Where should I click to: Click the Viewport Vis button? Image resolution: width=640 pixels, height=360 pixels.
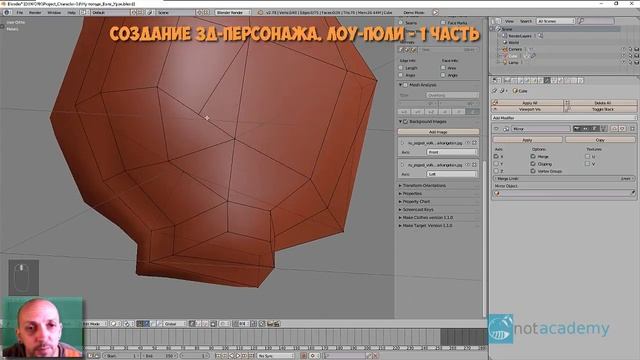[528, 109]
